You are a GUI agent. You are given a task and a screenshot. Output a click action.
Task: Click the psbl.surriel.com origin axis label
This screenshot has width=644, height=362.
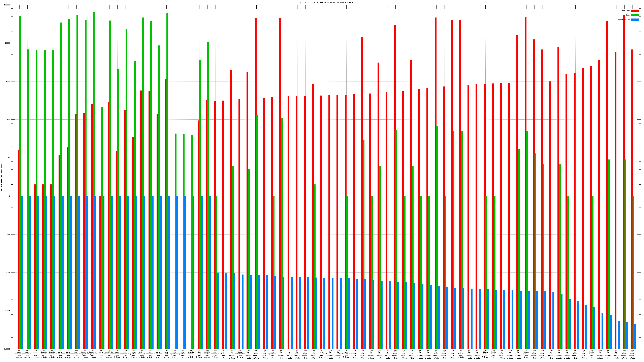(x=142, y=354)
